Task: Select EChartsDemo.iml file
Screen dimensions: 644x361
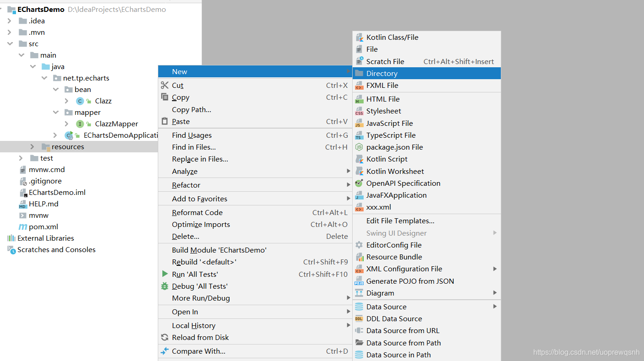Action: (57, 193)
